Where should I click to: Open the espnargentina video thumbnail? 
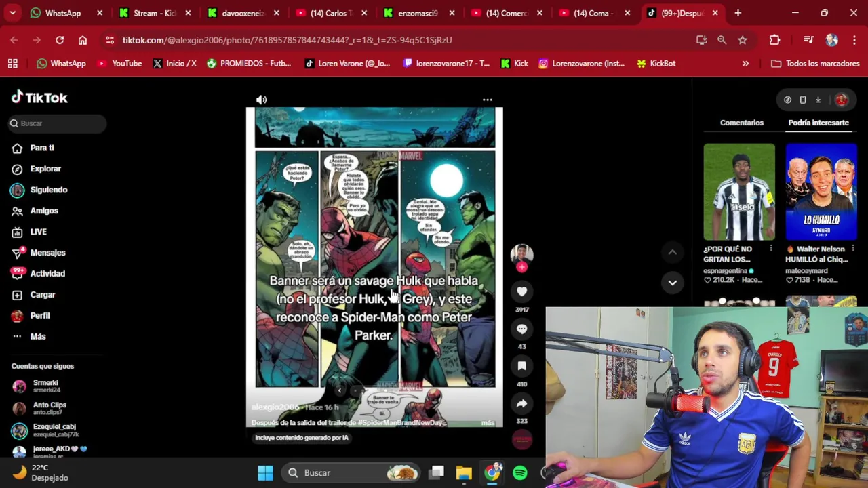click(x=739, y=192)
